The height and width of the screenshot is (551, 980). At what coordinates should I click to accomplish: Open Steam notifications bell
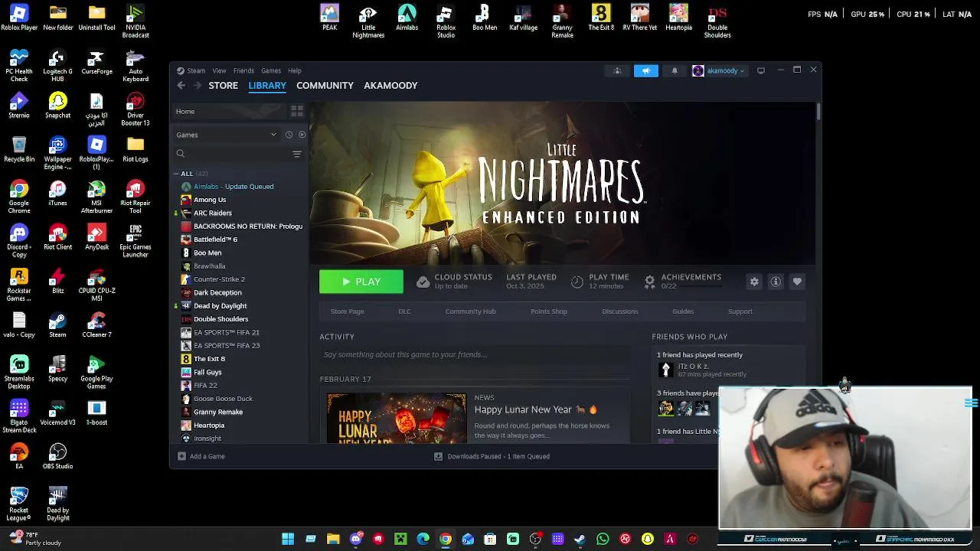[x=675, y=70]
